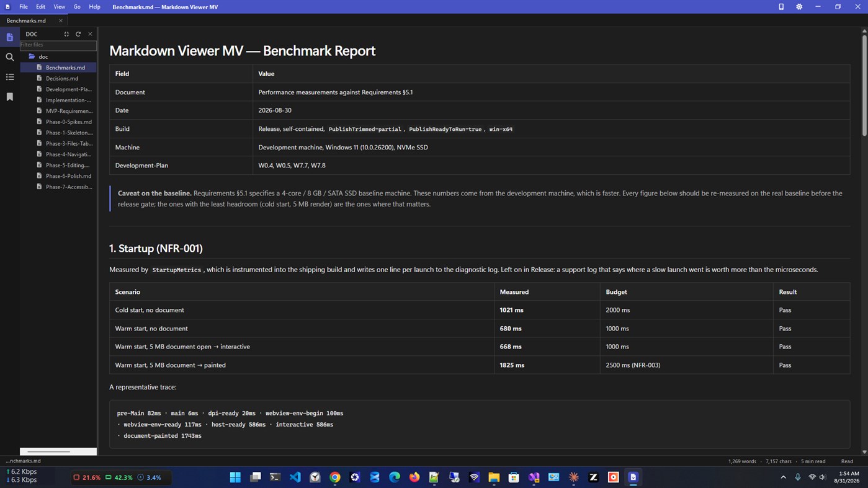
Task: Click the 7,157 chars status entry
Action: pos(779,461)
